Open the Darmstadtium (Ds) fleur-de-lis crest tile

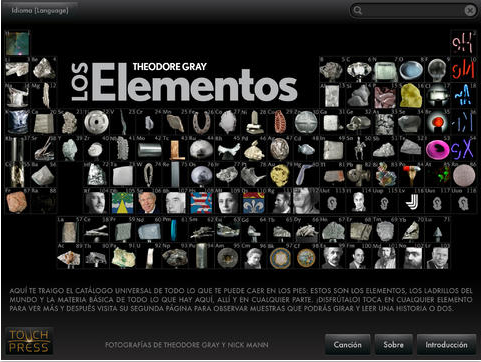[254, 201]
